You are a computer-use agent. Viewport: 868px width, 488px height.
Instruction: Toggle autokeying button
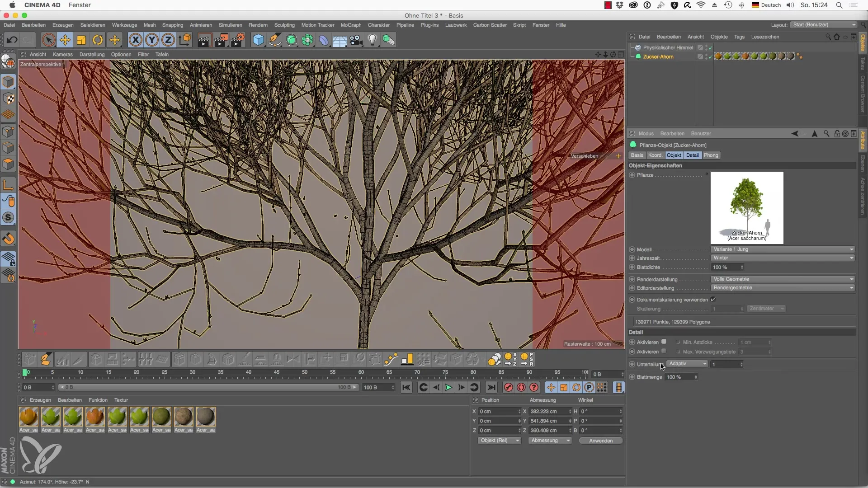coord(521,387)
